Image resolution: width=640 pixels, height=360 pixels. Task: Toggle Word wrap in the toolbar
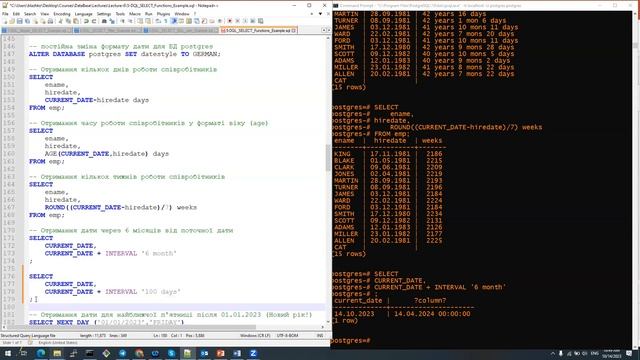[x=158, y=21]
